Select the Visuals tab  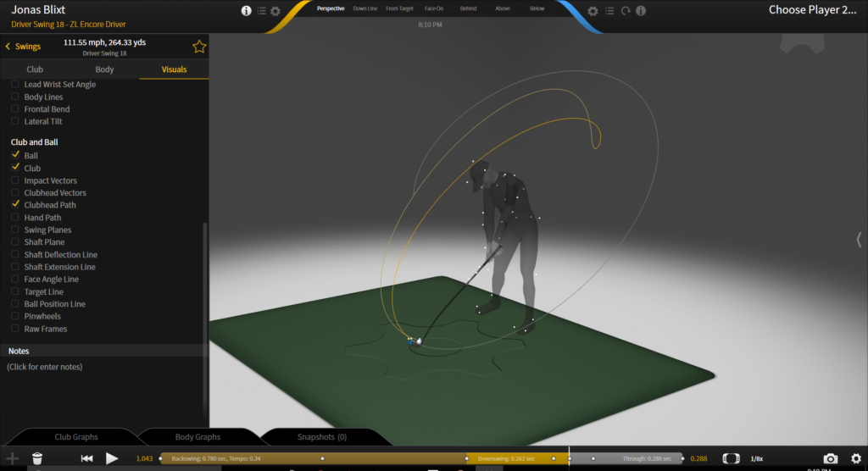(174, 69)
